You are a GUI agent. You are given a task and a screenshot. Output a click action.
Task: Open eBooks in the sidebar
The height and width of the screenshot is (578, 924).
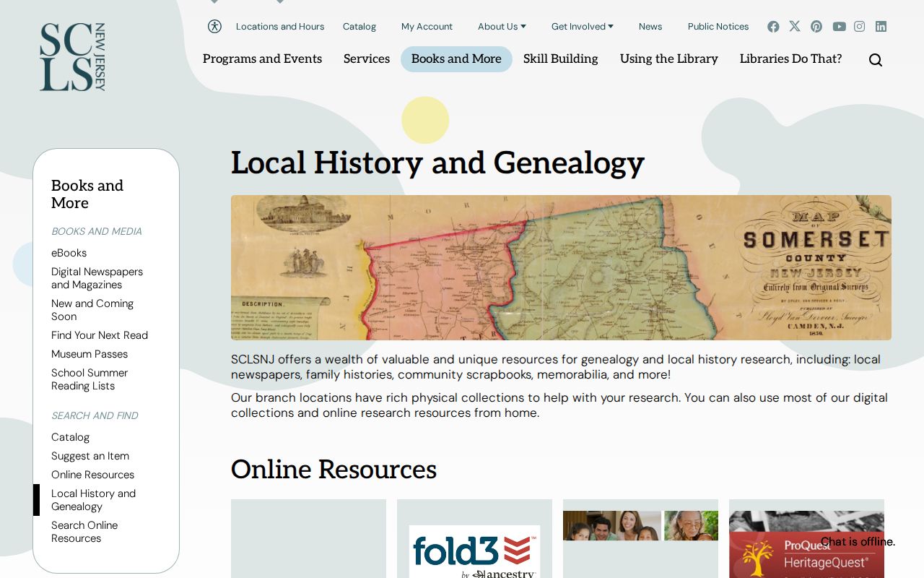point(69,253)
